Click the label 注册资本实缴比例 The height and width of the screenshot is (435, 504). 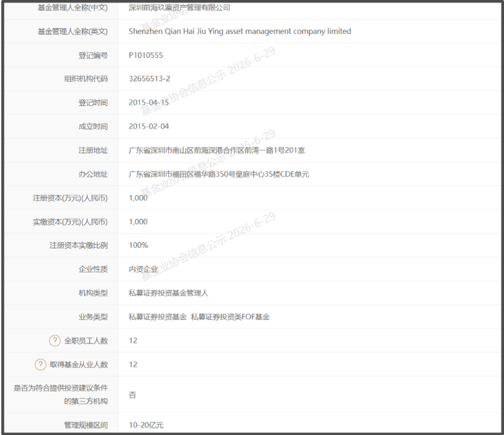coord(79,245)
